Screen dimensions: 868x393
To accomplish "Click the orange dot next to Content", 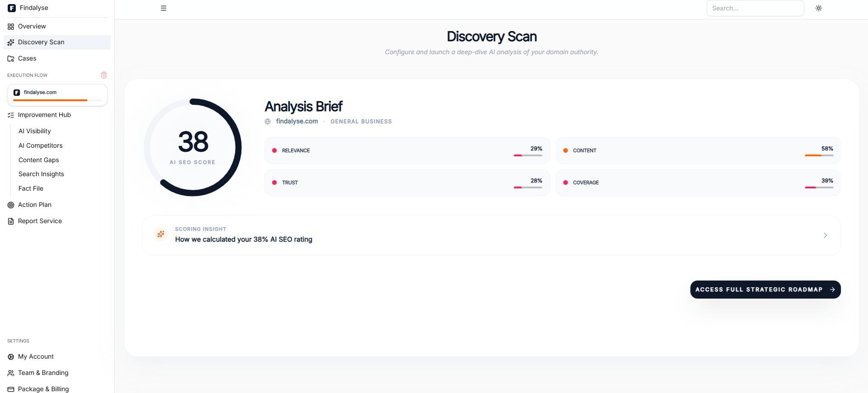I will [x=566, y=150].
